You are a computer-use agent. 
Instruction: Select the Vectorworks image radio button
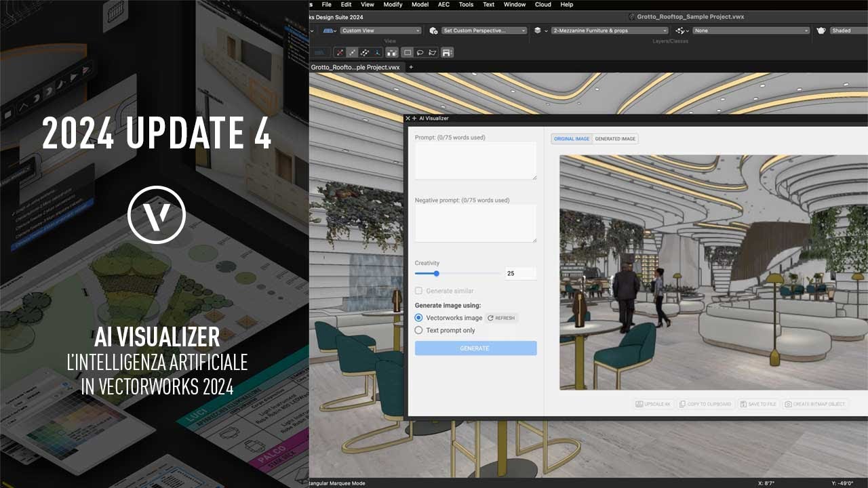(418, 318)
